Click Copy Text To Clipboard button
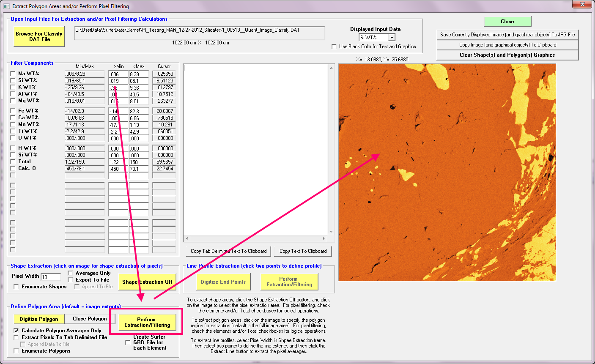 click(303, 251)
